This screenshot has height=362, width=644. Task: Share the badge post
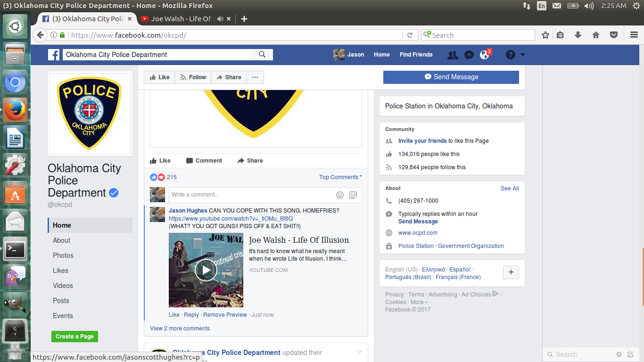250,161
